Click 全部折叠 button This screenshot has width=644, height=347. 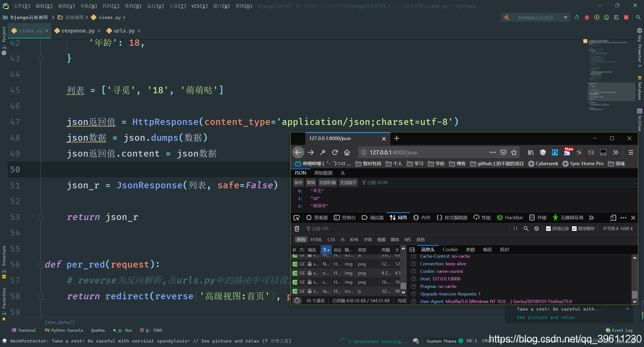point(328,183)
